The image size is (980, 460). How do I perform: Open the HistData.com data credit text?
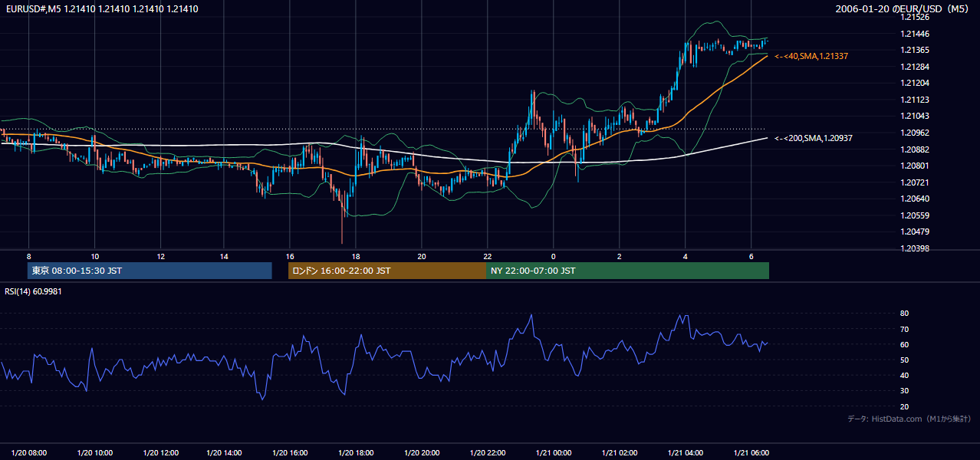coord(909,419)
